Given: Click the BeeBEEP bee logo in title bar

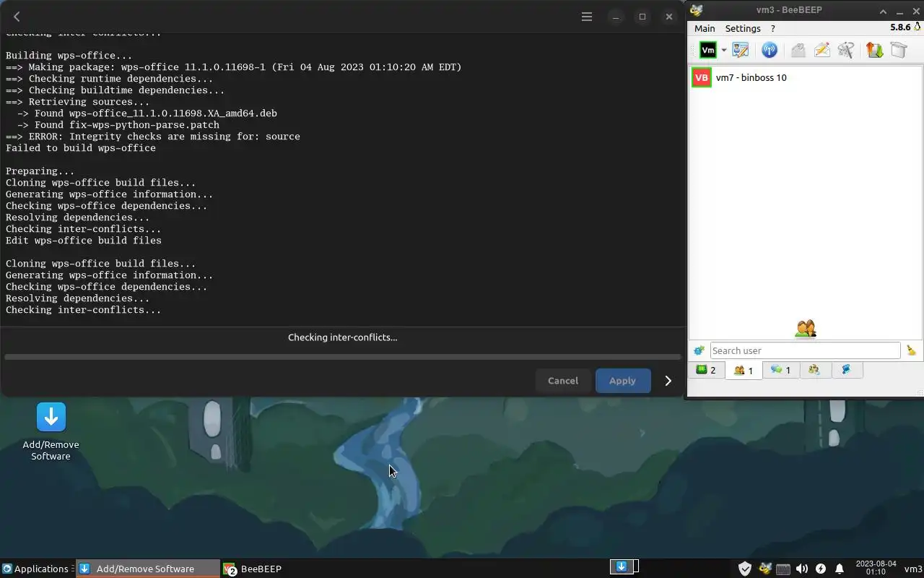Looking at the screenshot, I should point(697,10).
